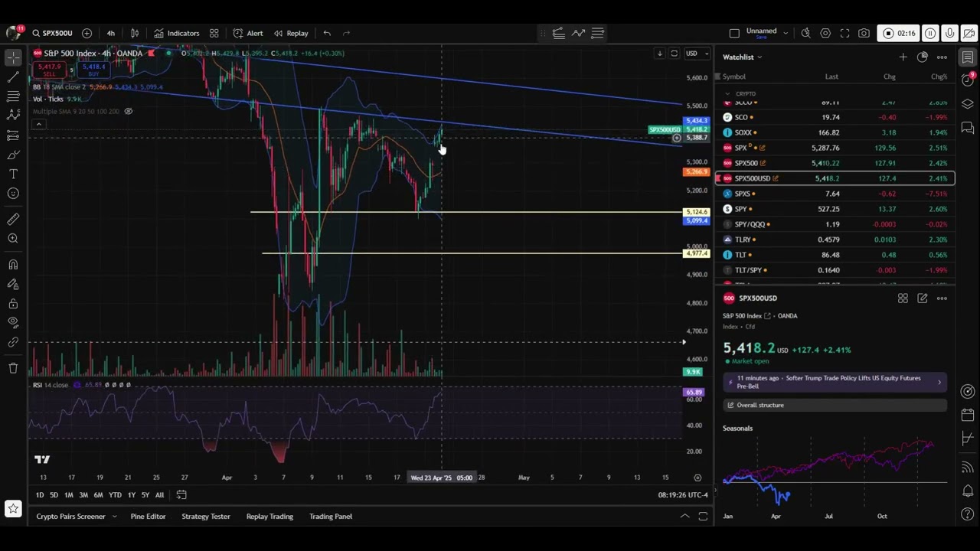
Task: Set the chart range to YTD
Action: pyautogui.click(x=115, y=495)
